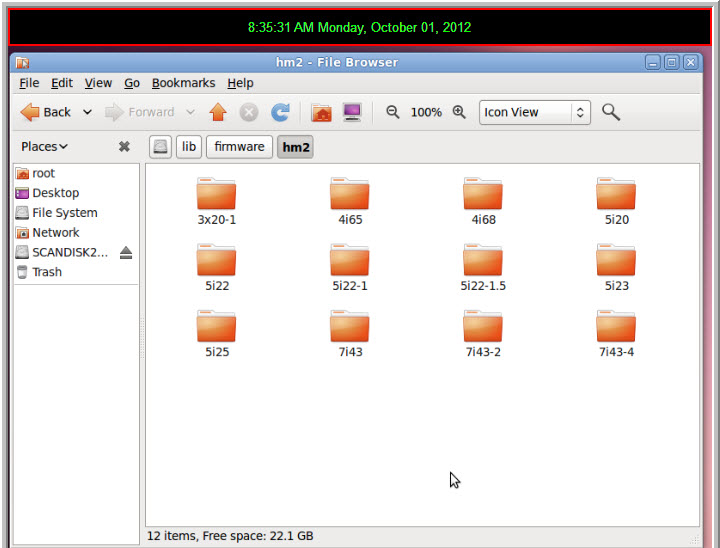Maximize the File Browser window
This screenshot has width=720, height=548.
click(x=671, y=62)
